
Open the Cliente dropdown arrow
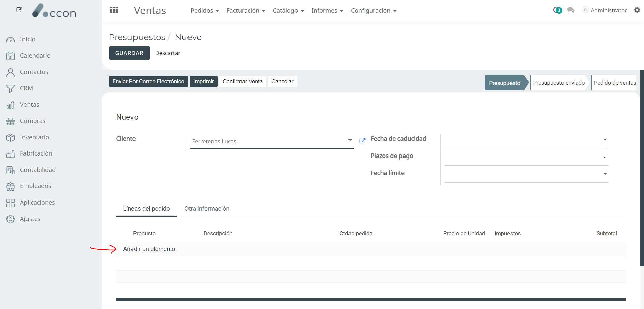pos(350,140)
